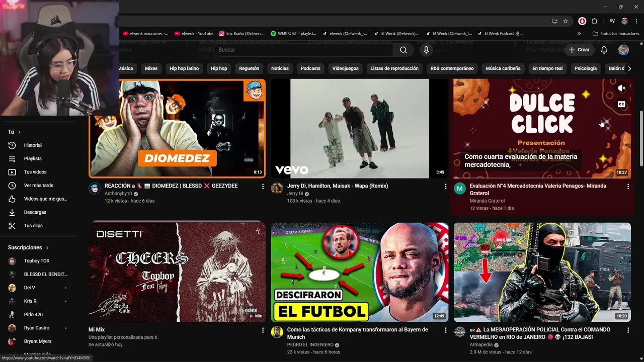Image resolution: width=644 pixels, height=362 pixels.
Task: Select the Listas de reproducción chip
Action: point(394,68)
